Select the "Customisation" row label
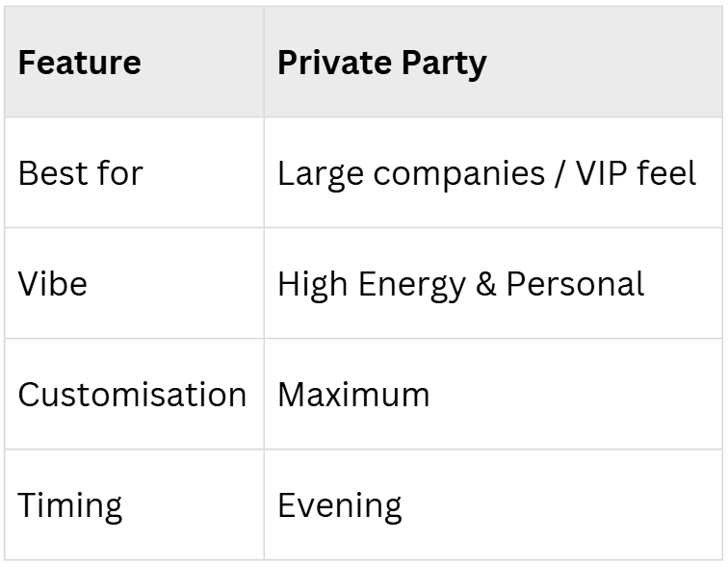 point(132,396)
